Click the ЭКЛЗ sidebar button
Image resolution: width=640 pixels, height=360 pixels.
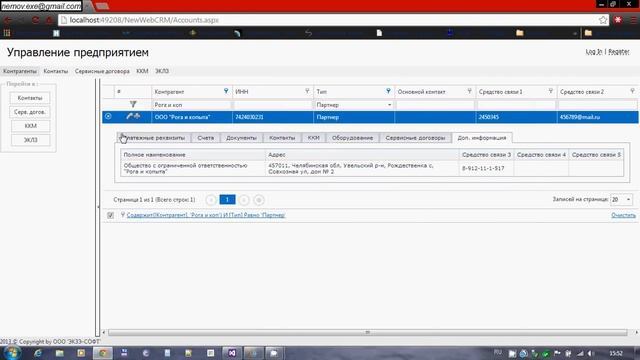tap(30, 140)
